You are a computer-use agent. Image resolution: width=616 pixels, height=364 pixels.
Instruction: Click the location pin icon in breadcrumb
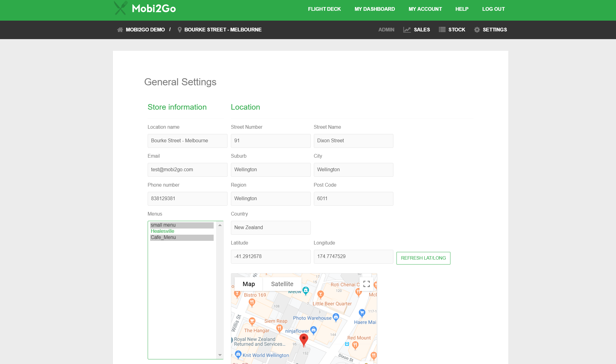pyautogui.click(x=179, y=30)
